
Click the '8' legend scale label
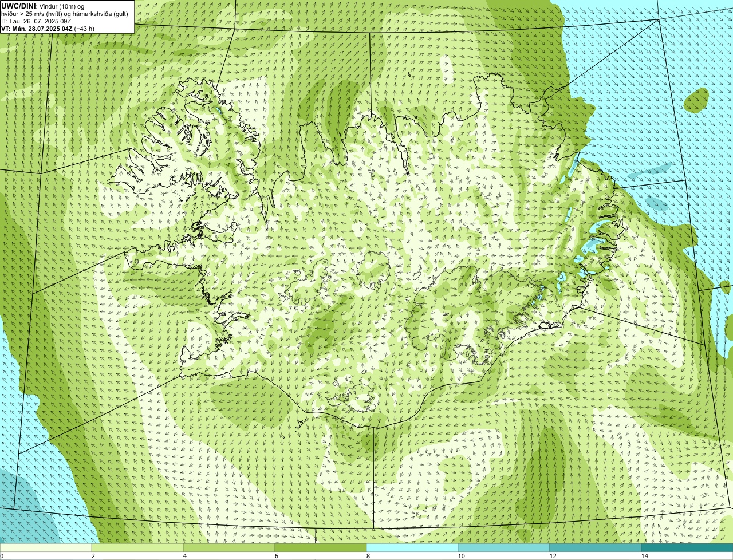point(368,556)
